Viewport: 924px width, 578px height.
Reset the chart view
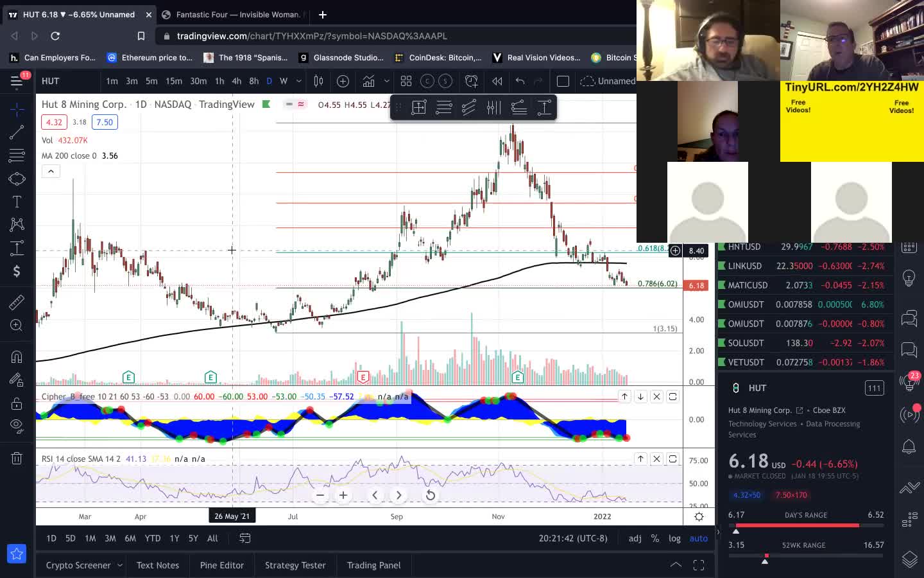pyautogui.click(x=431, y=495)
